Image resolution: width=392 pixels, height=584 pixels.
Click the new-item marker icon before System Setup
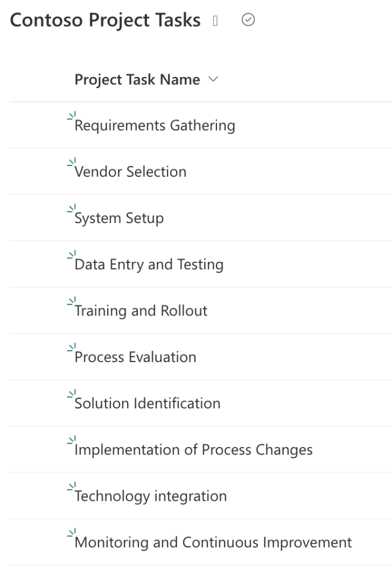71,209
